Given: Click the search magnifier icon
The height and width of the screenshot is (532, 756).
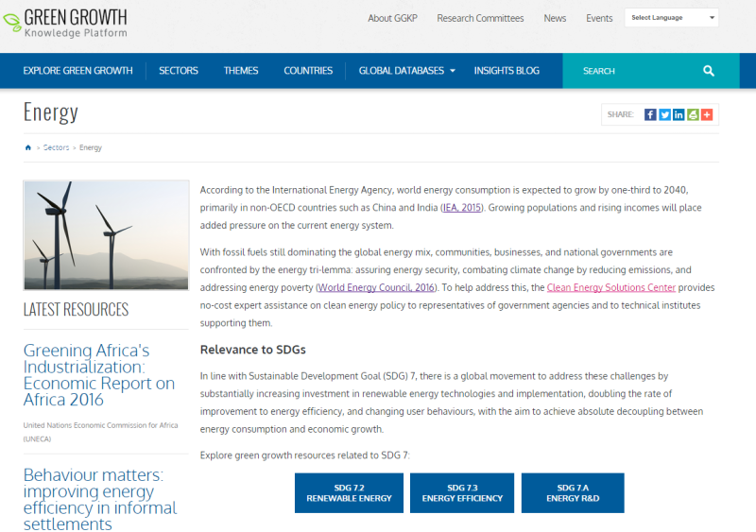Looking at the screenshot, I should pos(709,71).
